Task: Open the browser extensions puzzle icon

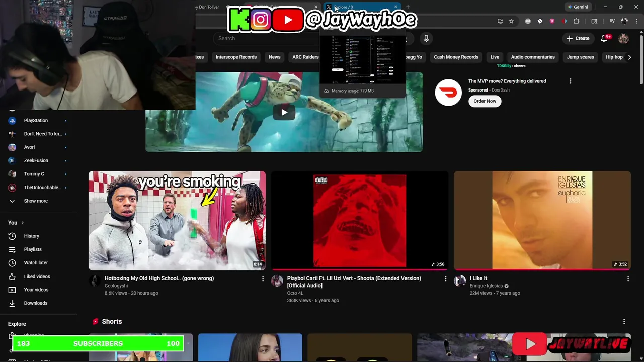Action: point(577,21)
